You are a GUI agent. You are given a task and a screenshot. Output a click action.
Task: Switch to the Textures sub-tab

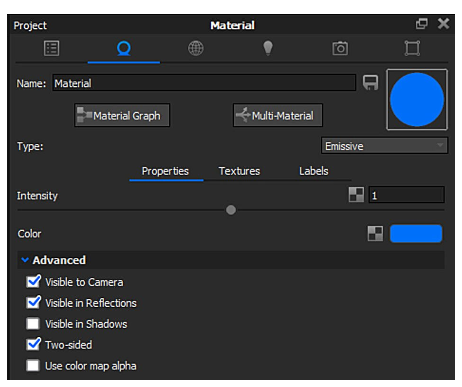click(x=239, y=171)
